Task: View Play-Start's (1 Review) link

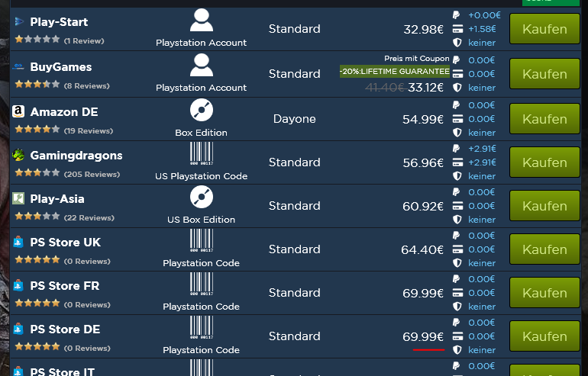Action: pos(84,41)
